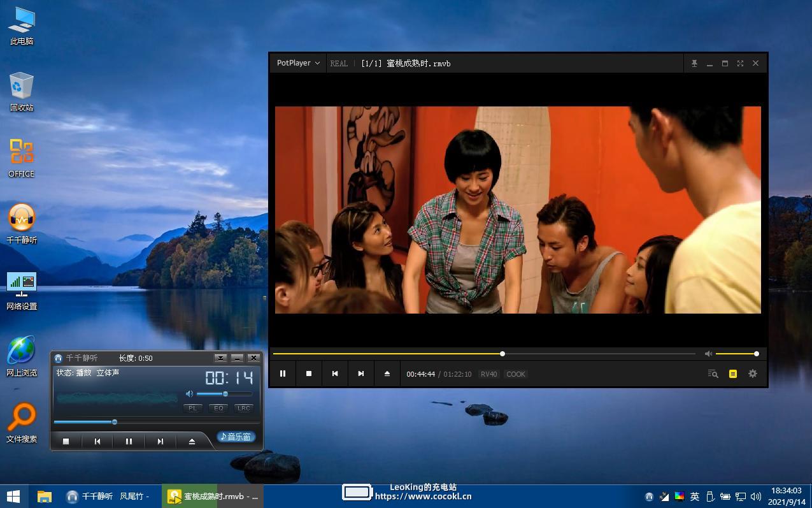Click the battery power tray icon

click(725, 497)
